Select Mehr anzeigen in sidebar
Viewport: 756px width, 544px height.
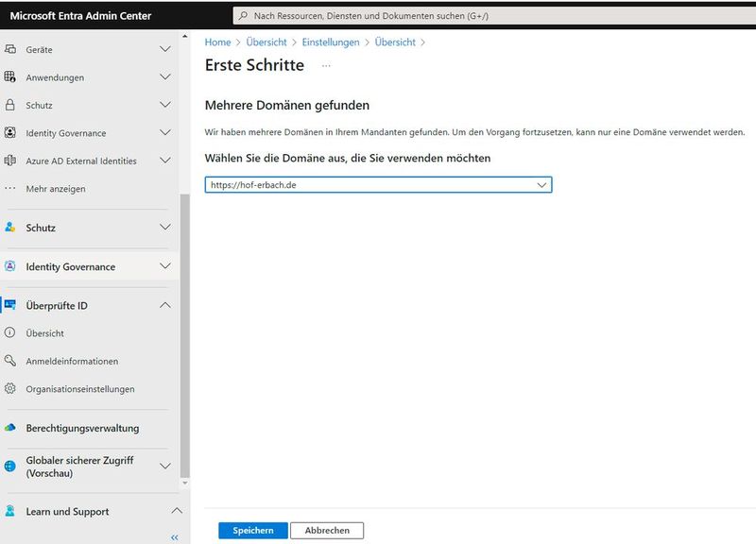[x=56, y=189]
